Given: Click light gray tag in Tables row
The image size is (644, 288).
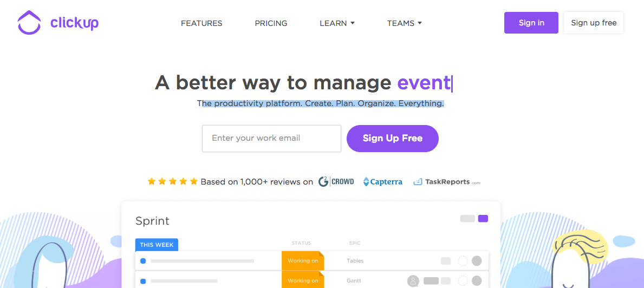Looking at the screenshot, I should coord(446,261).
